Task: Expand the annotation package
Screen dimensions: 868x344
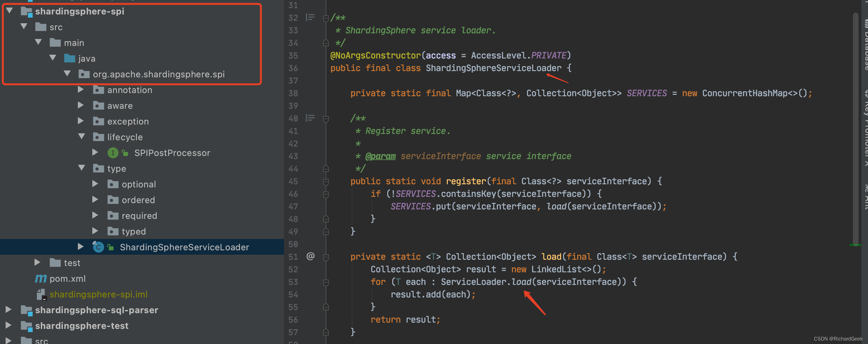Action: click(81, 89)
